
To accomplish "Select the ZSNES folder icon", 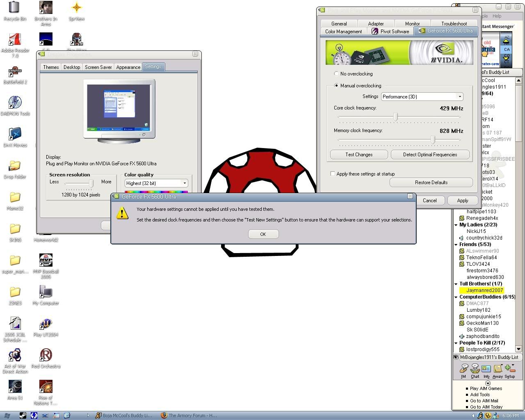I will pyautogui.click(x=15, y=295).
